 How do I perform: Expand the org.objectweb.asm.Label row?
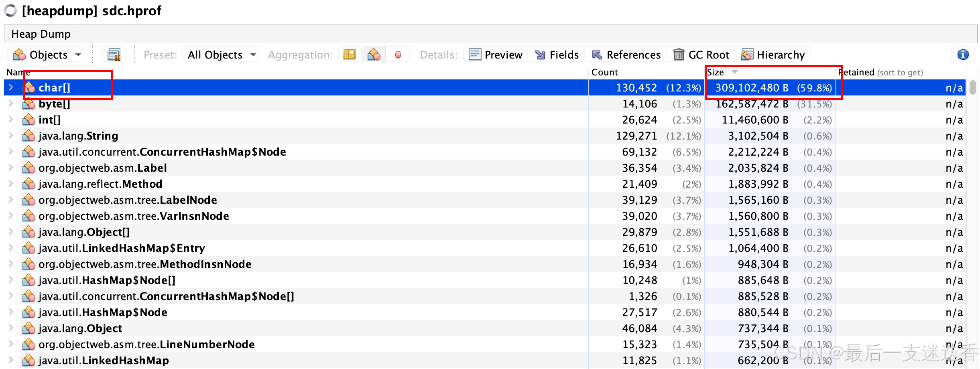click(11, 168)
